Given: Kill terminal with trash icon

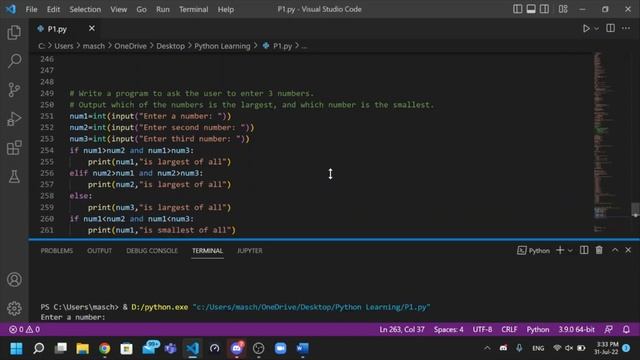Looking at the screenshot, I should click(x=599, y=250).
